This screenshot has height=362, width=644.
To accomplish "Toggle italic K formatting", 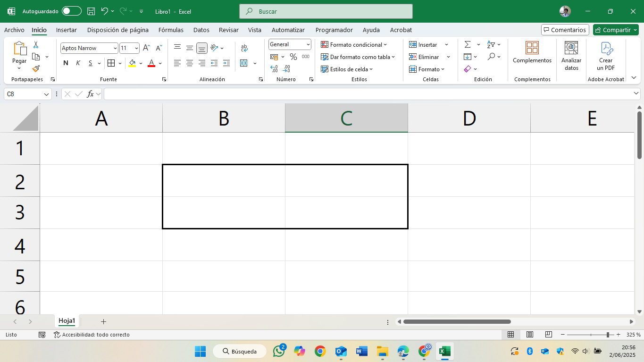I will [x=78, y=63].
